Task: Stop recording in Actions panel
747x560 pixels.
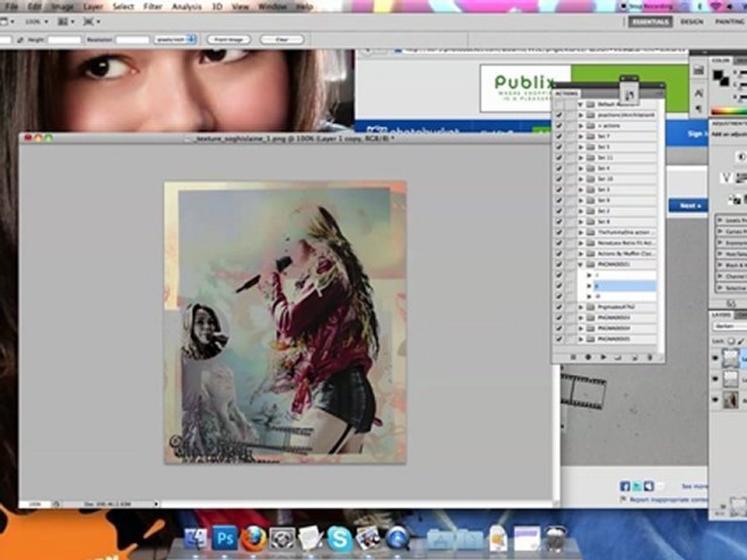Action: tap(573, 357)
